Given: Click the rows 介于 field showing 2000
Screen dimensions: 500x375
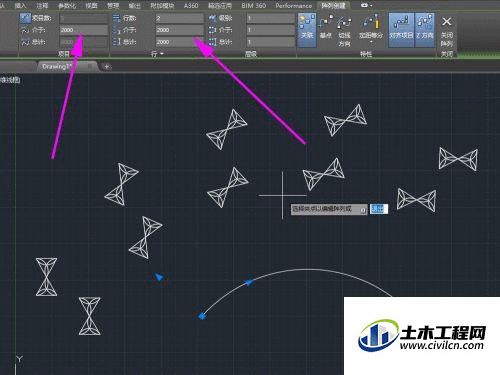Looking at the screenshot, I should click(x=179, y=30).
